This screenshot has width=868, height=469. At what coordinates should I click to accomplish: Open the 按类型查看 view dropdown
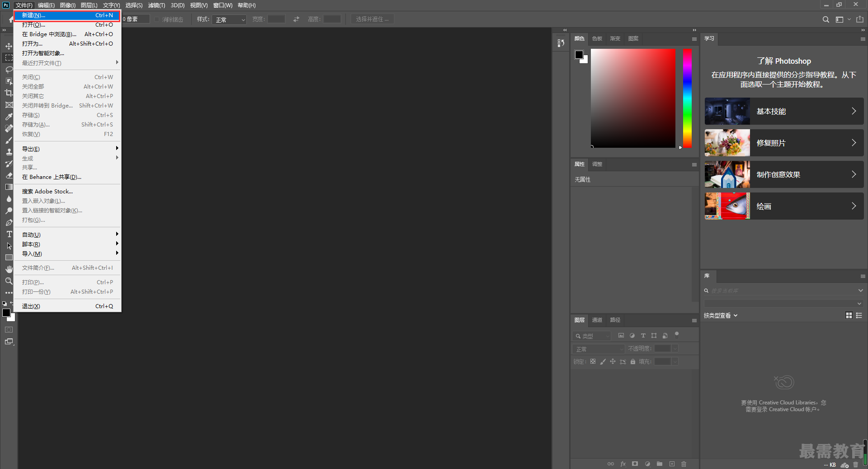tap(721, 315)
